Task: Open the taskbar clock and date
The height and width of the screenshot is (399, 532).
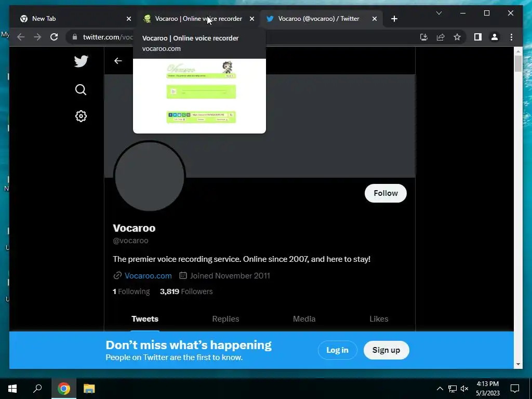Action: pos(487,389)
